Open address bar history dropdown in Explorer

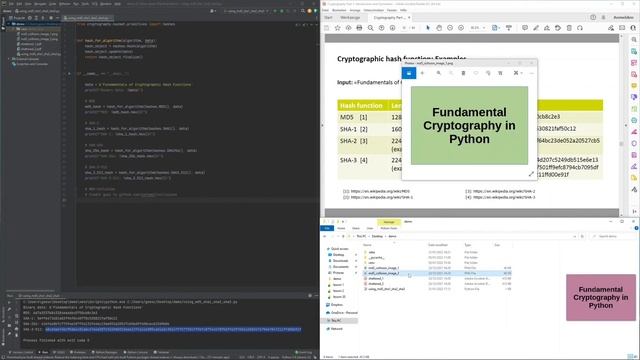click(x=574, y=236)
